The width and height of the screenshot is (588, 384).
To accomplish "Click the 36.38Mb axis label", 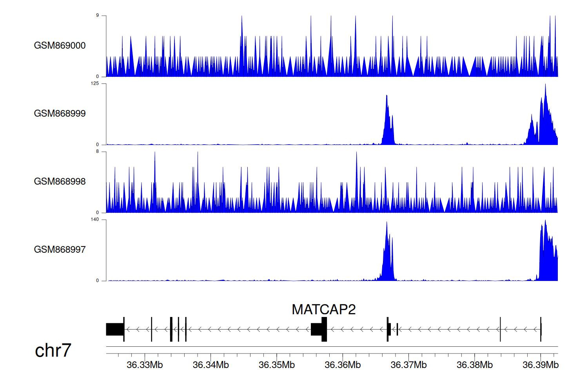I will point(474,365).
